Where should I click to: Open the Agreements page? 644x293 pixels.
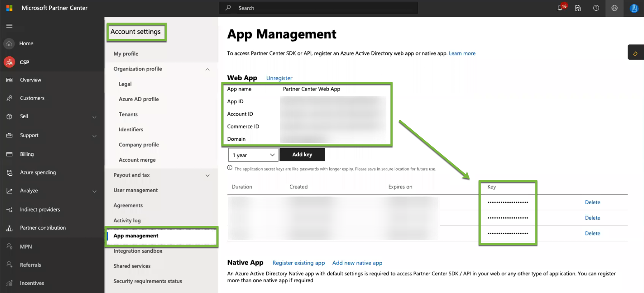pos(128,205)
